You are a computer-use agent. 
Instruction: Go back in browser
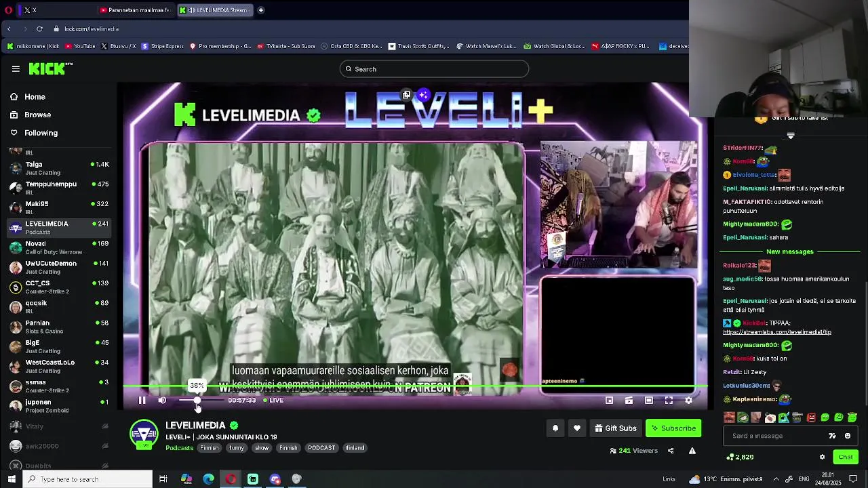pos(9,29)
